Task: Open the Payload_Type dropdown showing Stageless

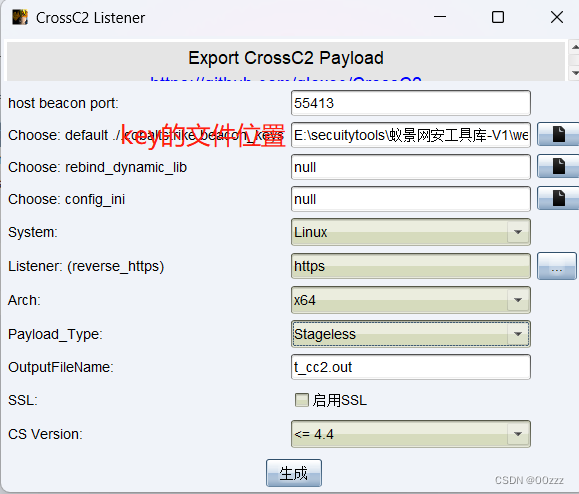Action: point(411,334)
